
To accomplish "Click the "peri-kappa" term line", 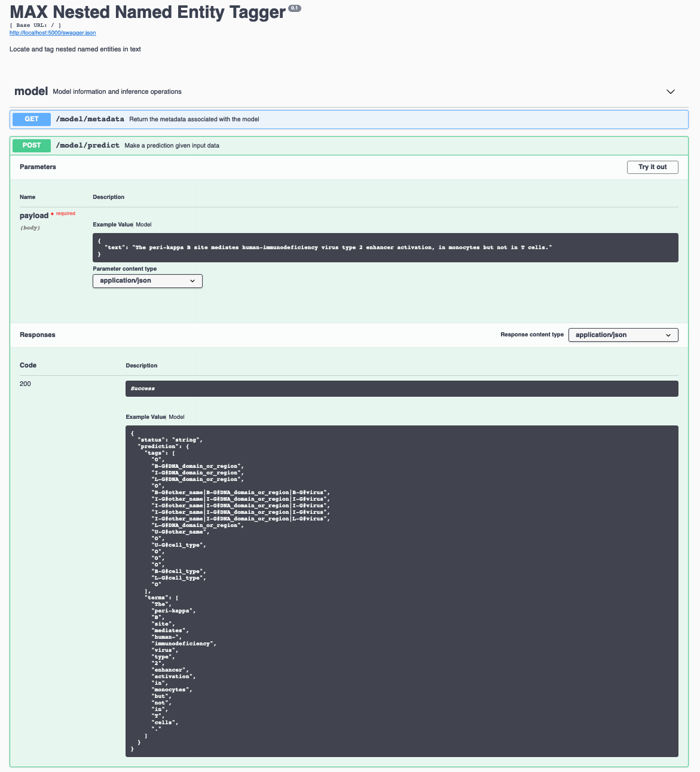I will pyautogui.click(x=174, y=611).
